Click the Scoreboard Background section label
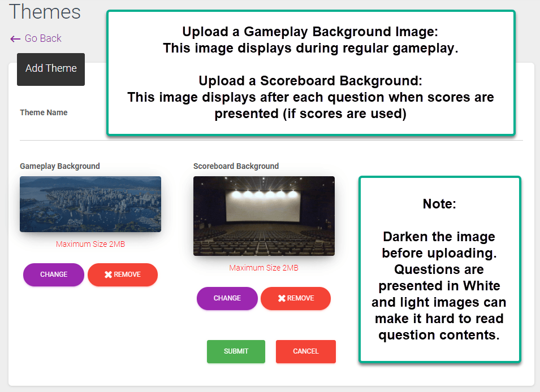540x392 pixels. point(235,166)
